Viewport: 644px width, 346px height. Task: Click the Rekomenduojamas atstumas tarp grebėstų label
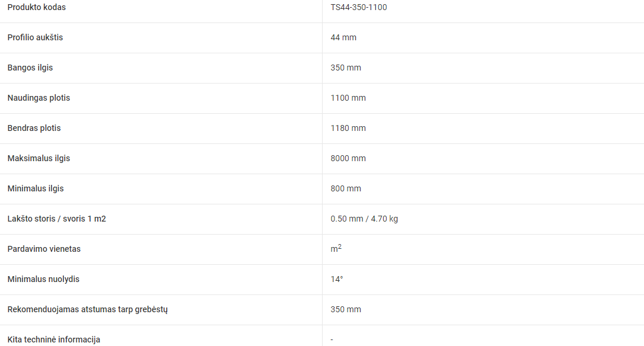click(88, 309)
